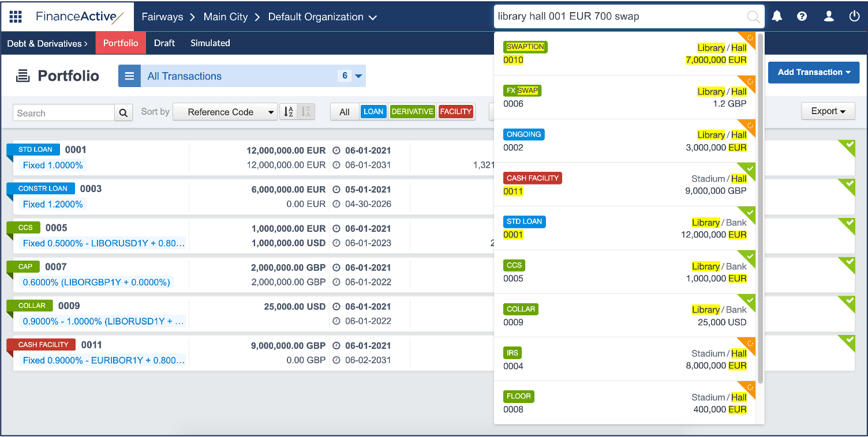The width and height of the screenshot is (868, 437).
Task: Click the power logout icon
Action: click(855, 17)
